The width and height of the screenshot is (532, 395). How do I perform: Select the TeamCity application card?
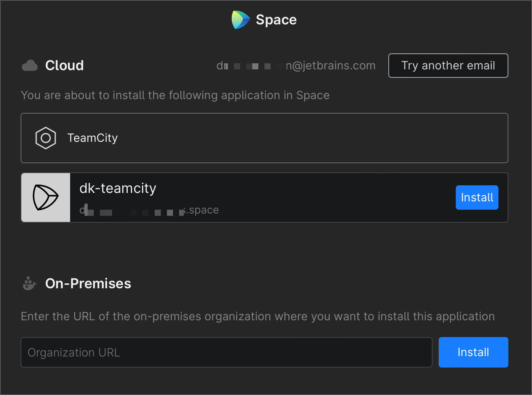264,138
